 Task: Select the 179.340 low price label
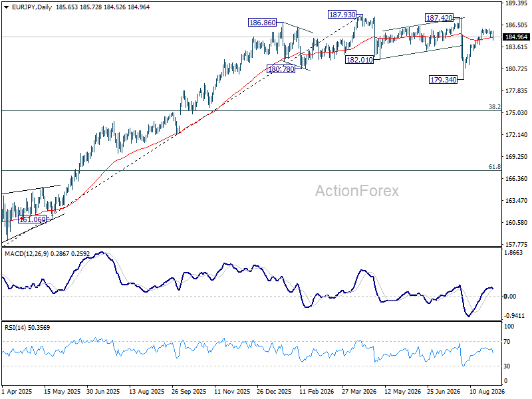443,80
